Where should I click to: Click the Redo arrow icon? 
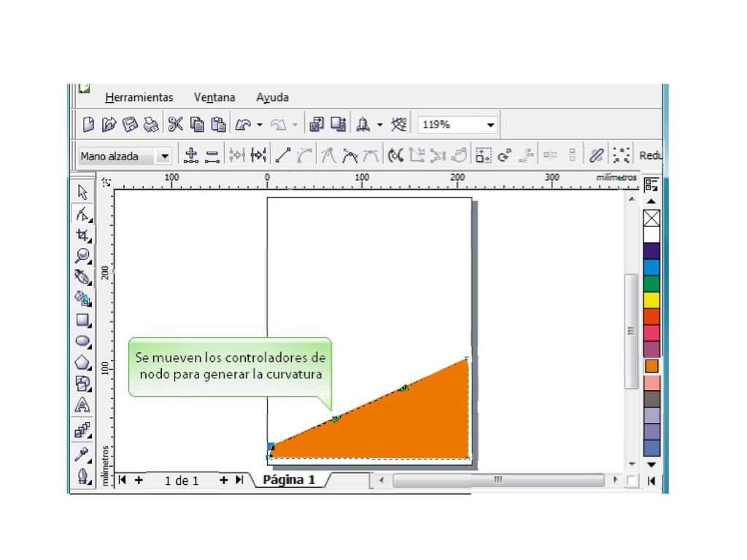(x=279, y=125)
